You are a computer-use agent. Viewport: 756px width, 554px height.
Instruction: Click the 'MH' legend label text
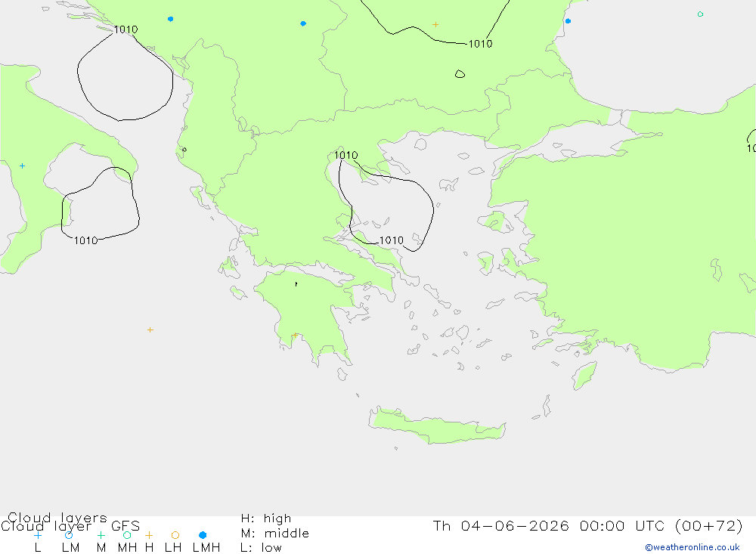[127, 548]
